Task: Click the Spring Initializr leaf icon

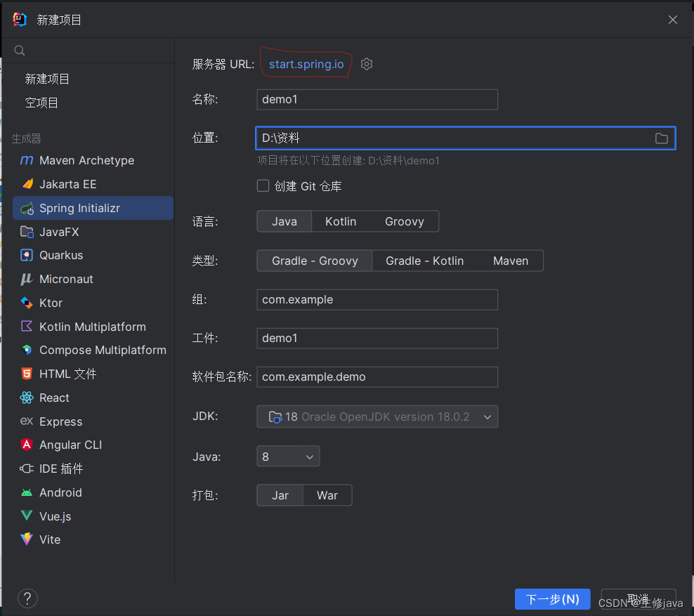Action: click(x=27, y=208)
